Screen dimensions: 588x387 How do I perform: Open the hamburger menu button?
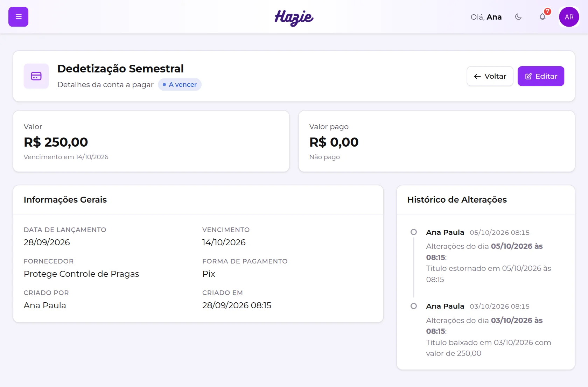pos(18,17)
